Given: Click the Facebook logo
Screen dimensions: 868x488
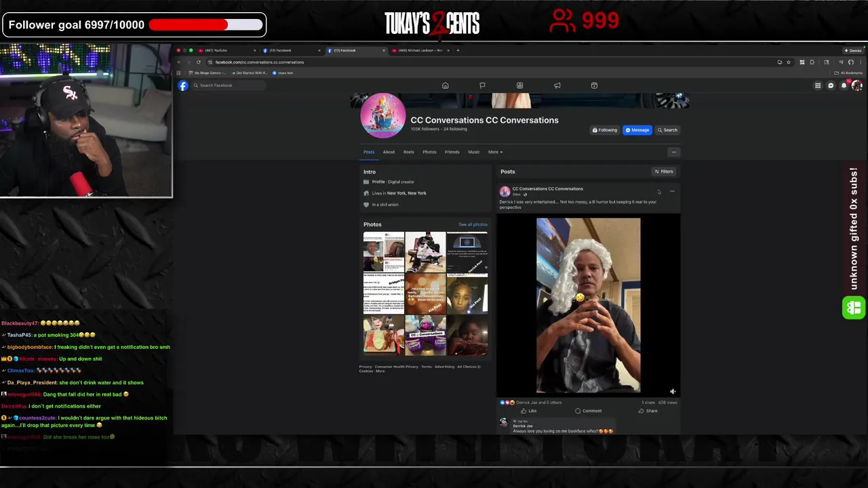Looking at the screenshot, I should (x=183, y=85).
